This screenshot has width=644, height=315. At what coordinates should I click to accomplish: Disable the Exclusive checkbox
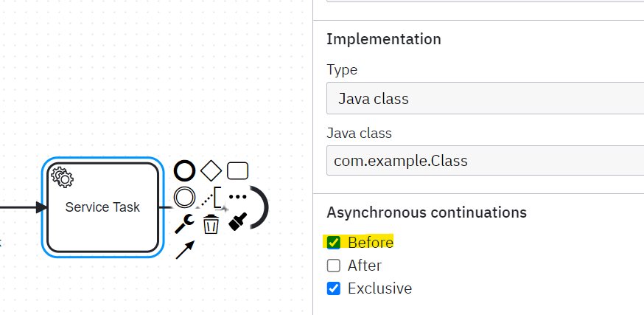pyautogui.click(x=334, y=288)
